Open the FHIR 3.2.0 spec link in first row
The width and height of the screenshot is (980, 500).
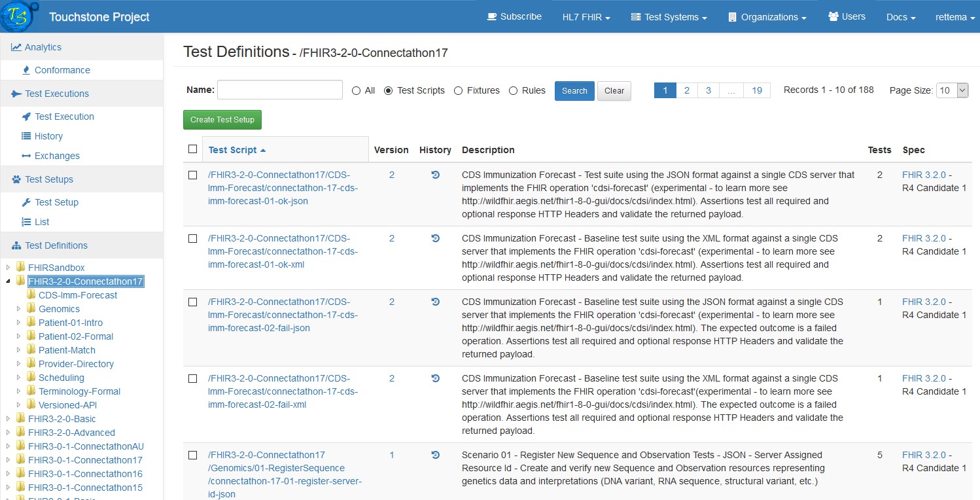click(x=924, y=175)
